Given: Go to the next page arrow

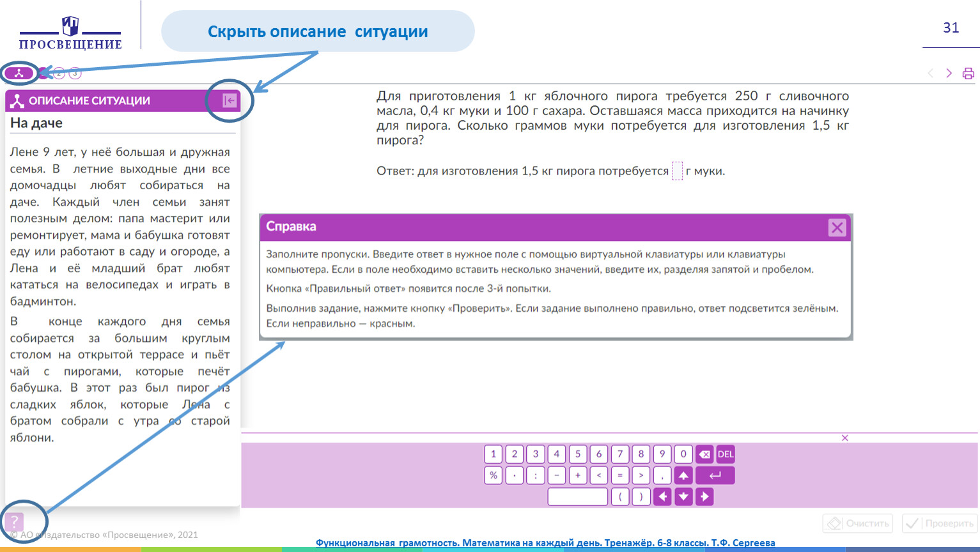Looking at the screenshot, I should (949, 73).
